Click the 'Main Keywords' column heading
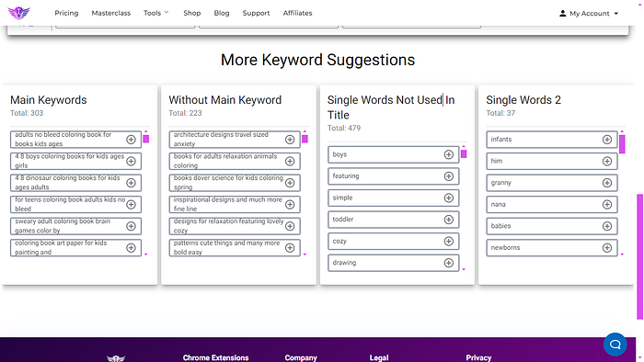 click(49, 100)
